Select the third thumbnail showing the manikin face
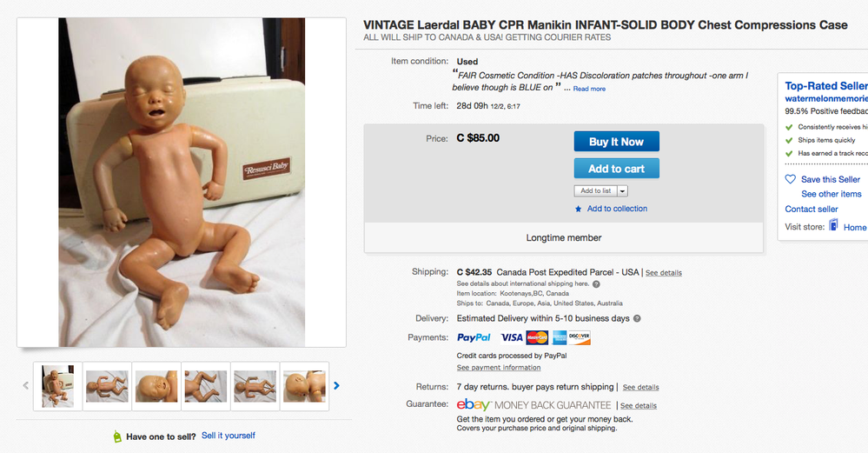This screenshot has width=868, height=453. tap(157, 386)
